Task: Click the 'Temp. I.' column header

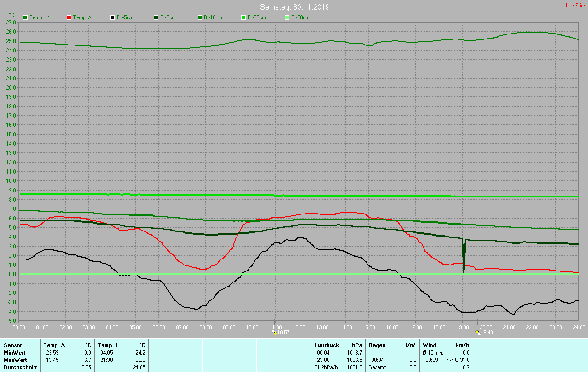Action: (x=108, y=345)
